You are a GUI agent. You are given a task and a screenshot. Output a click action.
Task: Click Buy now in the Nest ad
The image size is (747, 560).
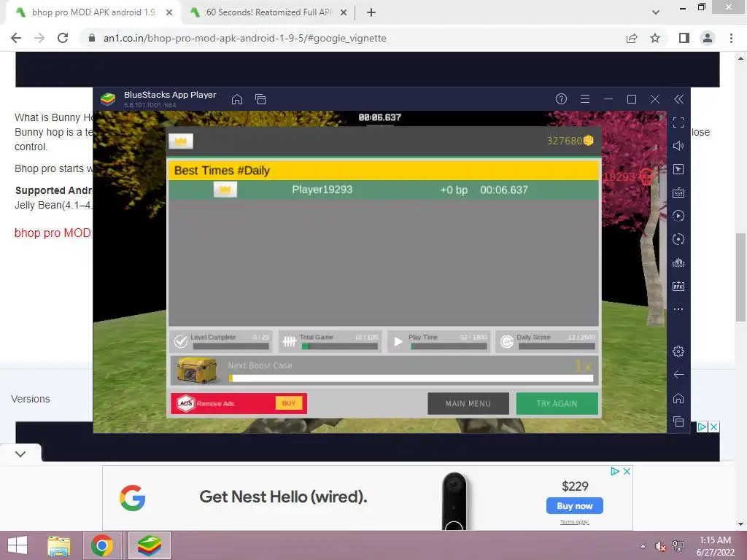point(575,506)
